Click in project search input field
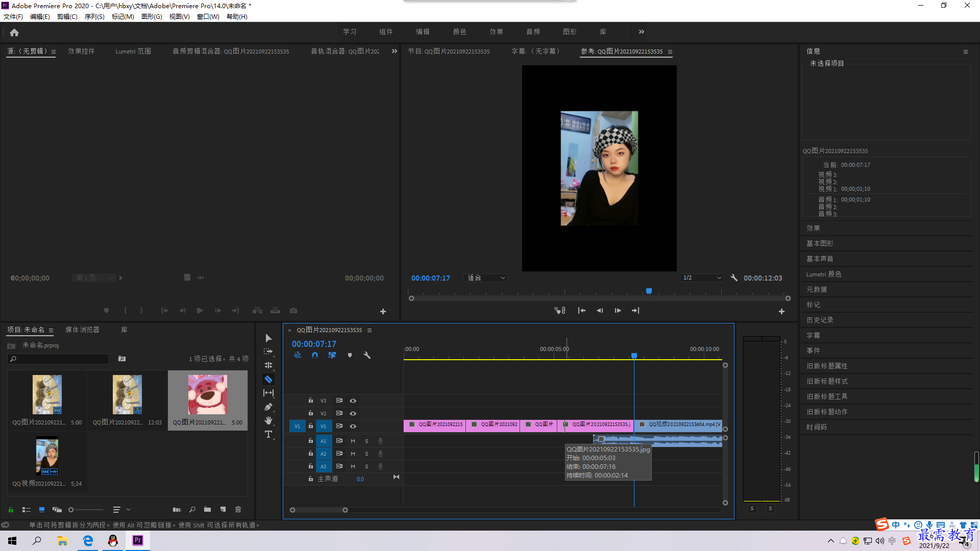 point(58,359)
